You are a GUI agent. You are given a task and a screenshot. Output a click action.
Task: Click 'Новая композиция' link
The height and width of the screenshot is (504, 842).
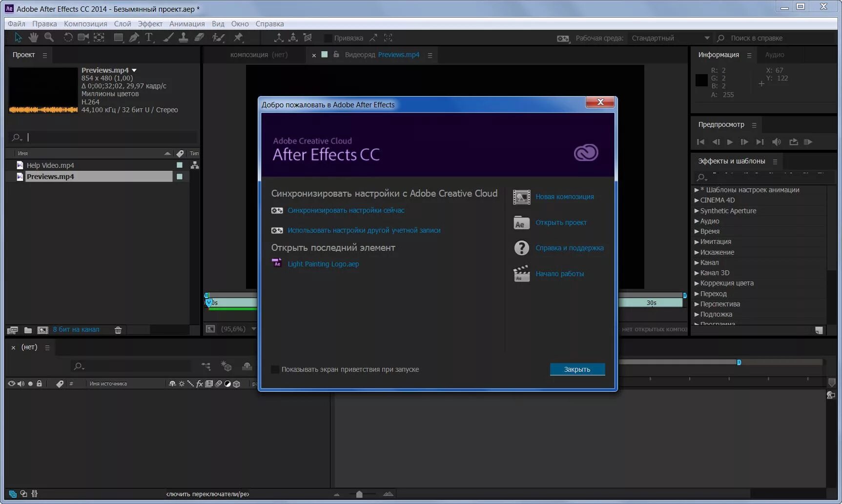point(565,197)
